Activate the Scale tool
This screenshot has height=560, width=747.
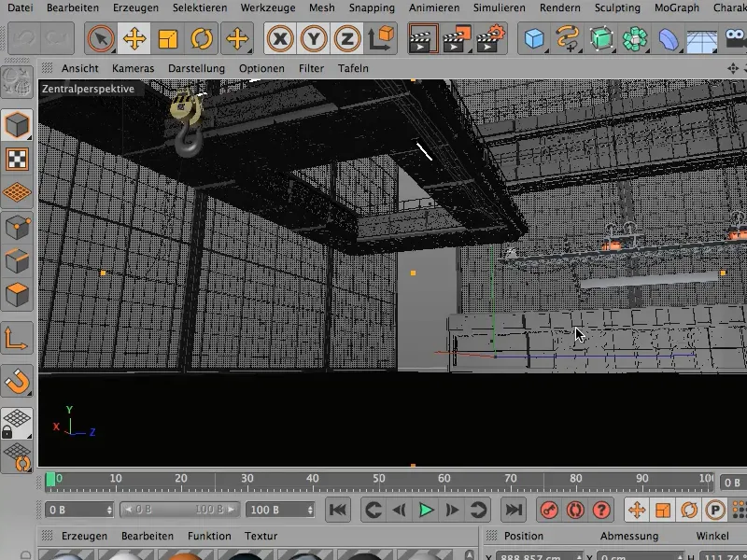(168, 38)
